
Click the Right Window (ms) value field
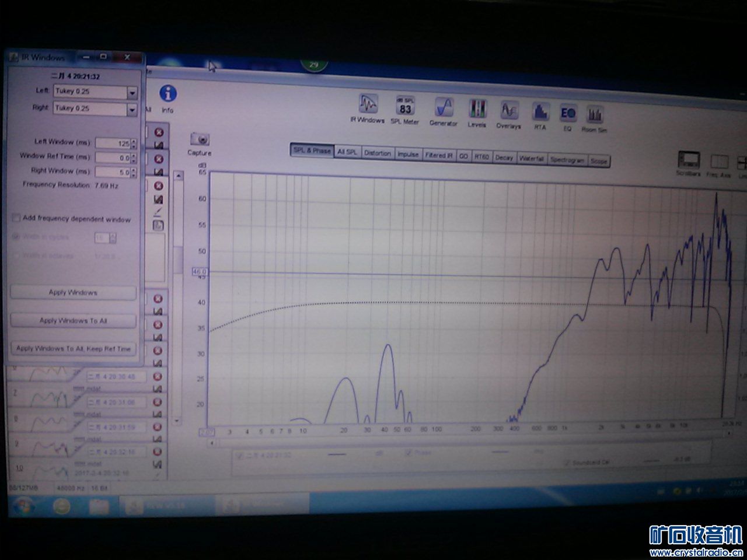point(113,172)
